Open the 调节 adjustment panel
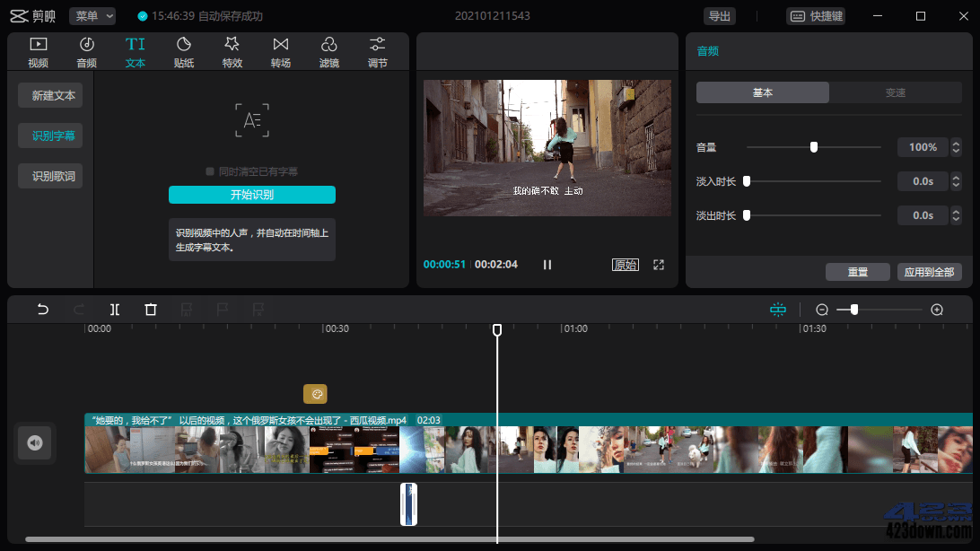 tap(377, 50)
